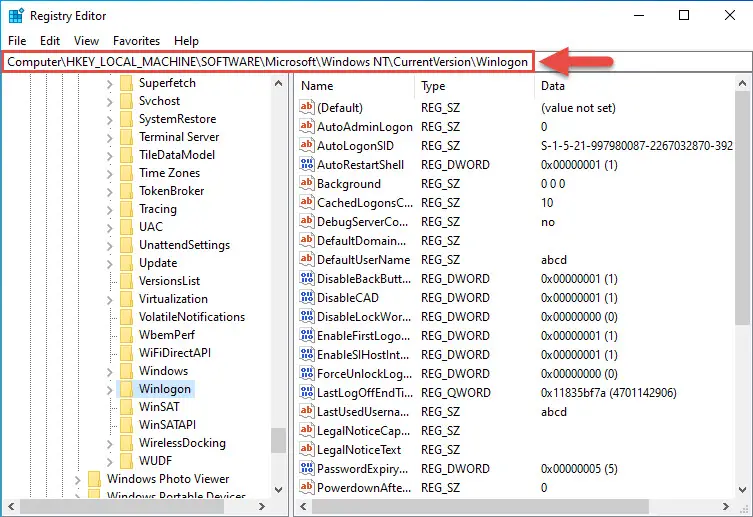Expand the Time Zones key
This screenshot has width=753, height=517.
tap(109, 174)
